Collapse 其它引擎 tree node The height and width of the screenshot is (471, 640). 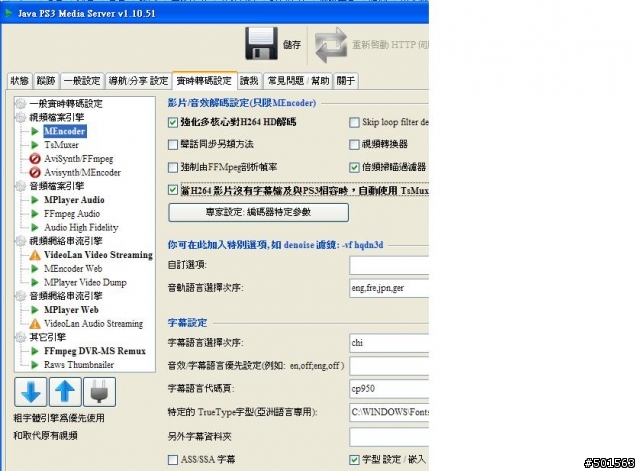(x=20, y=337)
